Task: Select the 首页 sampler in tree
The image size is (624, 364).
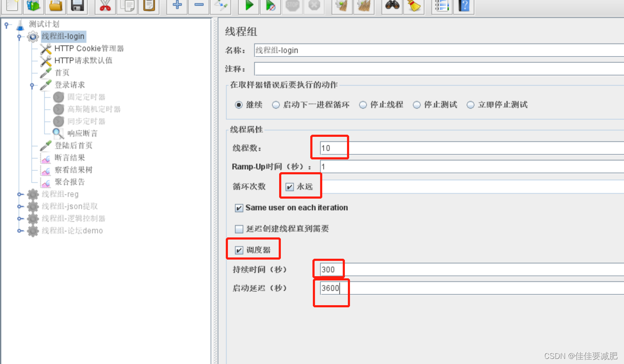Action: (x=62, y=73)
